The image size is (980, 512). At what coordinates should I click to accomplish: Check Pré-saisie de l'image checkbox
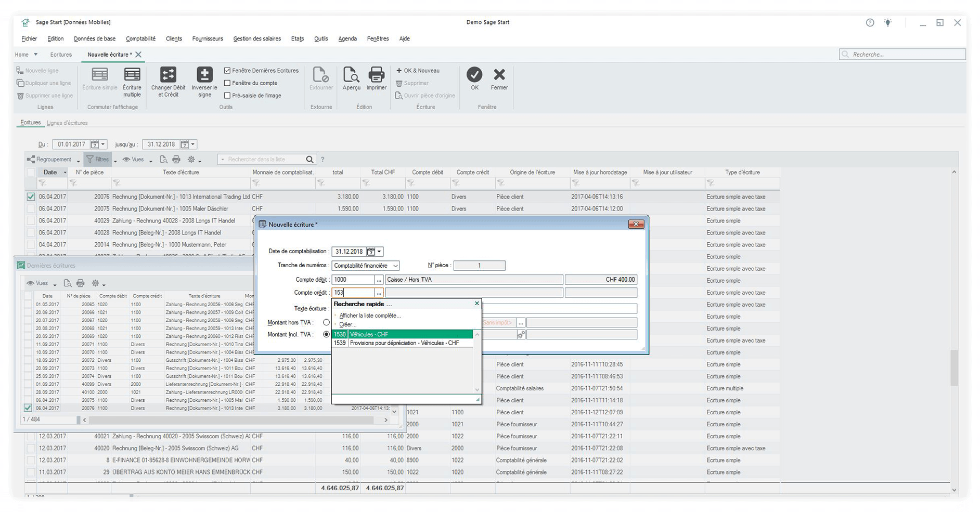point(227,96)
